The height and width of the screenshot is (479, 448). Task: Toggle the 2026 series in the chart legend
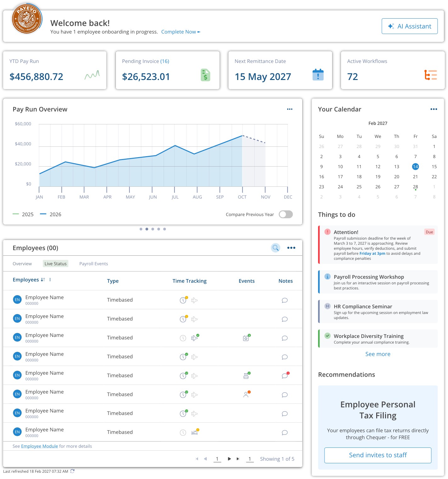point(51,214)
